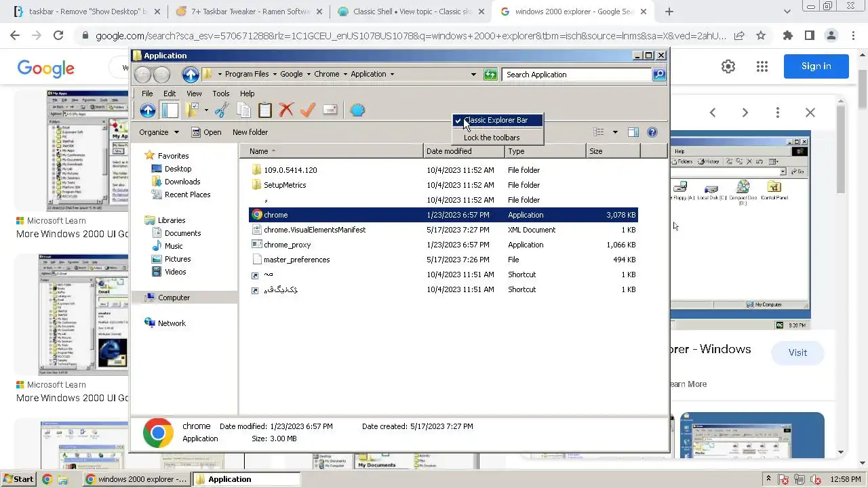Click the Explorer Back button

pos(142,75)
